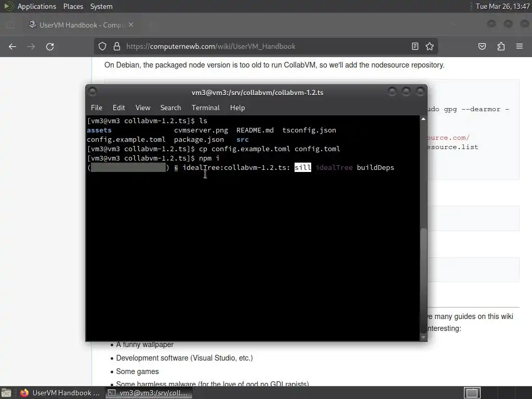Click the Firefox icon in the taskbar
Image resolution: width=532 pixels, height=399 pixels.
coord(24,393)
